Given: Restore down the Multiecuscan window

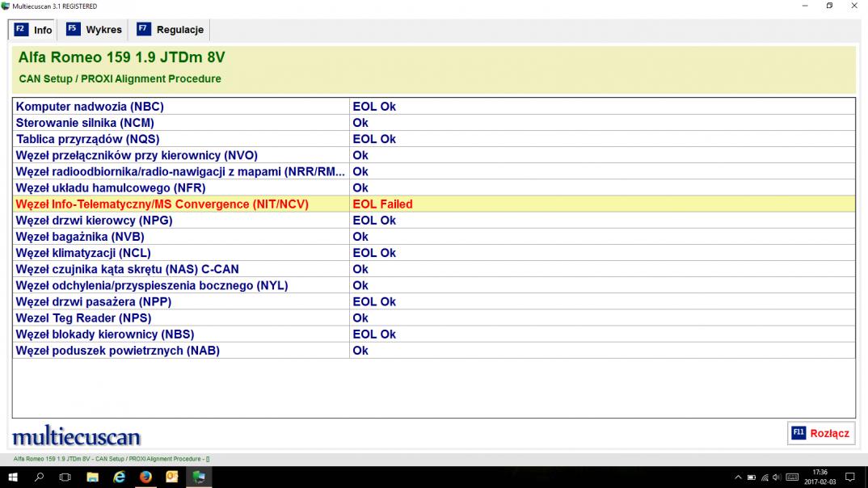Looking at the screenshot, I should (x=829, y=6).
